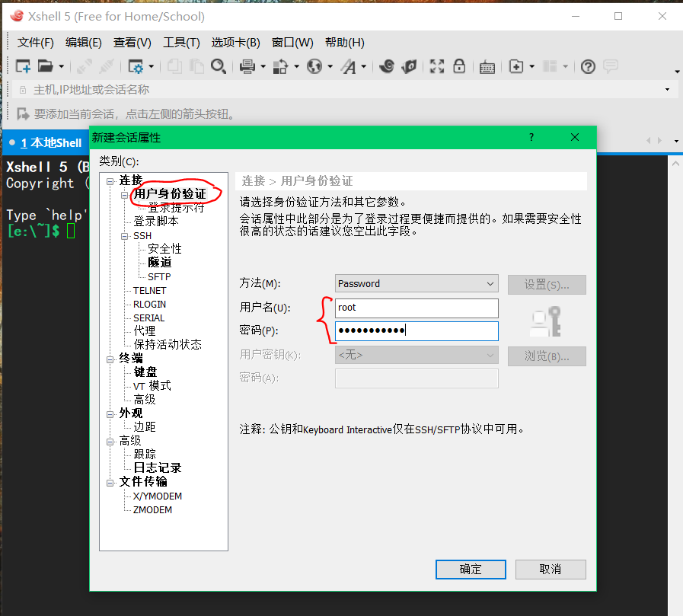Open the 编辑(E) menu
The height and width of the screenshot is (616, 683).
tap(83, 43)
